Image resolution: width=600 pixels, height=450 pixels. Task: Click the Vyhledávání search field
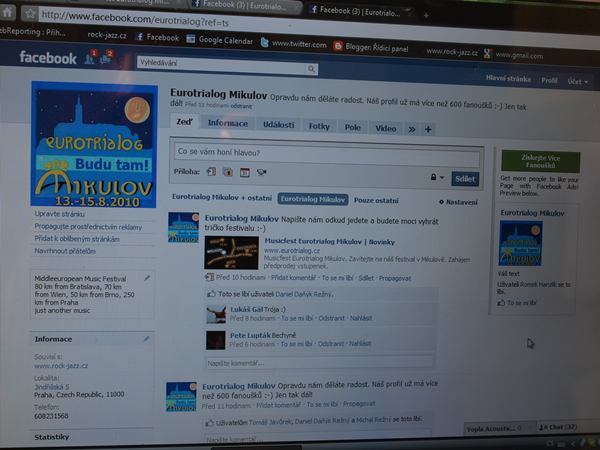(222, 65)
